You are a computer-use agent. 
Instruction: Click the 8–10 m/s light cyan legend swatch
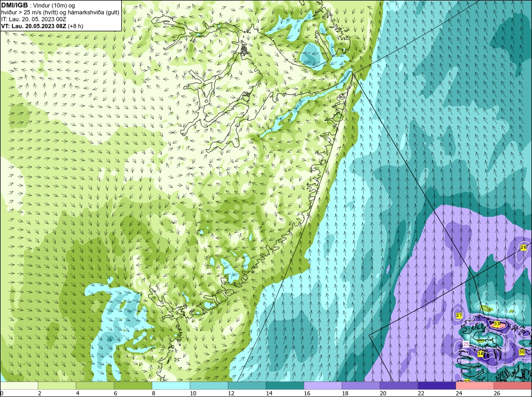pyautogui.click(x=171, y=386)
